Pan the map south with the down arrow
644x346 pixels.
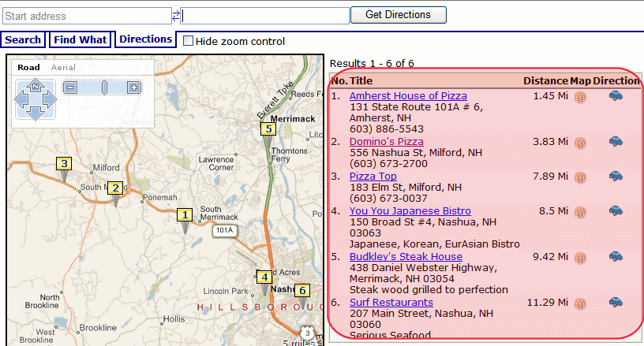point(36,113)
